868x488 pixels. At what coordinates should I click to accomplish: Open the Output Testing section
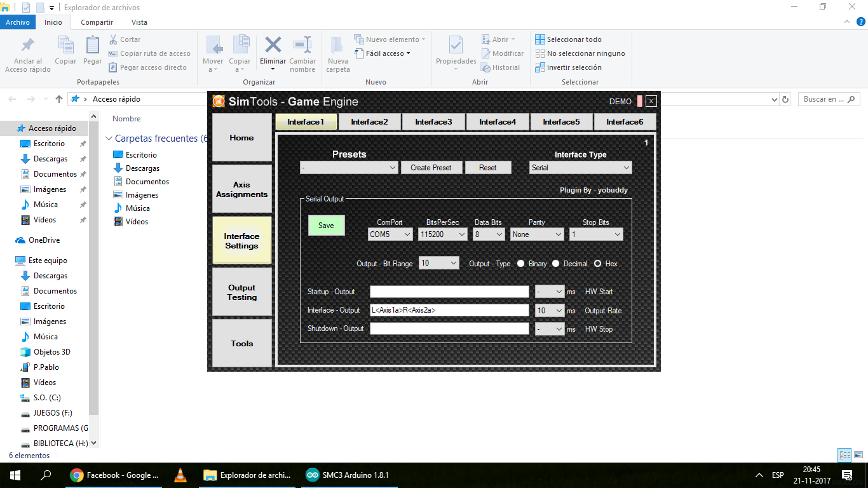point(241,292)
